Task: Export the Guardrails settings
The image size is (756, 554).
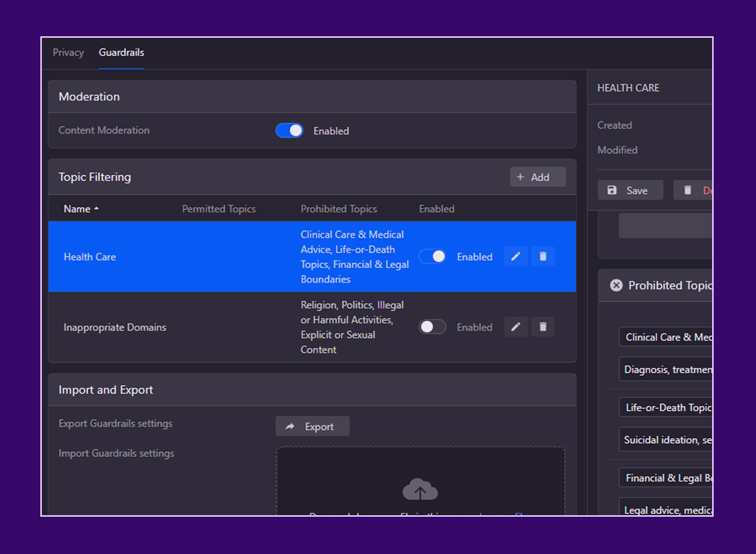Action: pyautogui.click(x=312, y=427)
